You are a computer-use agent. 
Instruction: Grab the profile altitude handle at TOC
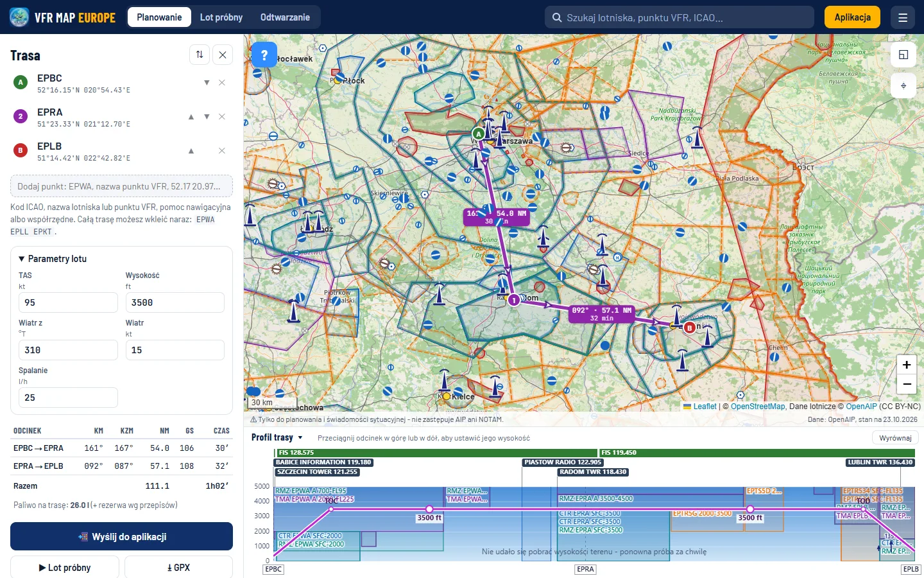[x=331, y=509]
